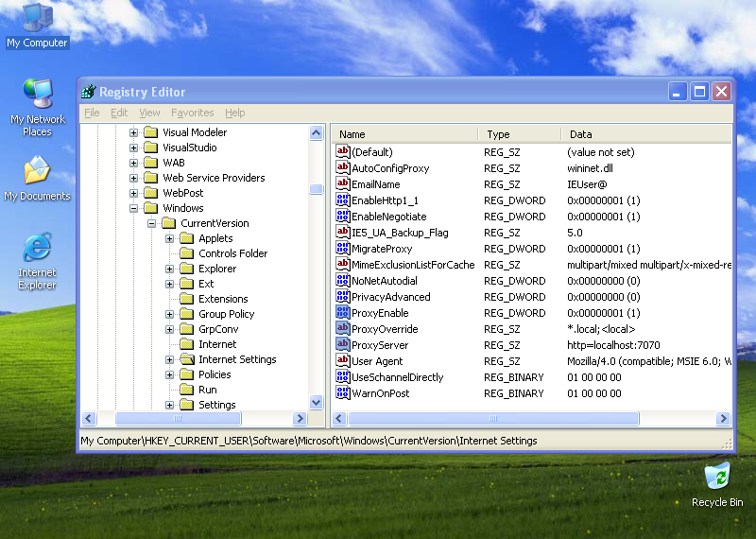Select the ProxyServer string icon
The height and width of the screenshot is (539, 756).
(x=342, y=344)
